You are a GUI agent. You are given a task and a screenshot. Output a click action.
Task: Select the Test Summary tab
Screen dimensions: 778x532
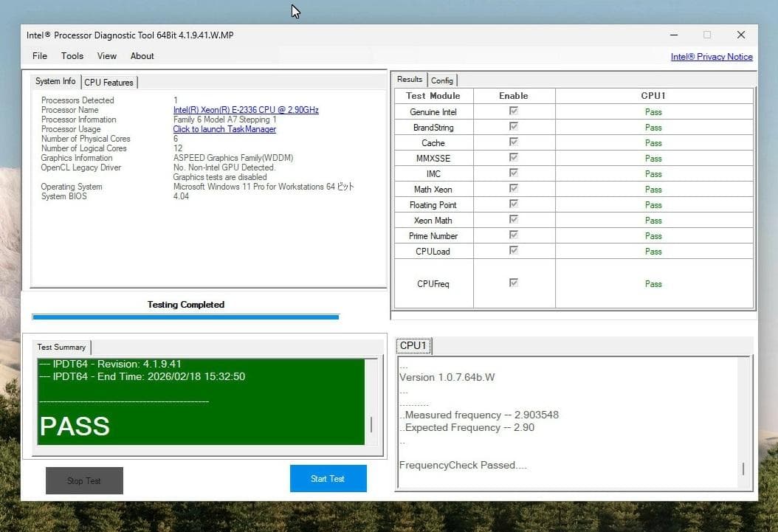(61, 347)
